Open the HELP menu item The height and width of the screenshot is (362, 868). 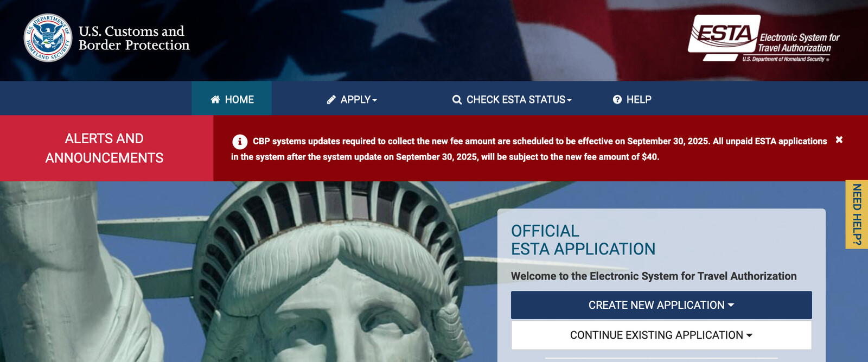pyautogui.click(x=632, y=99)
